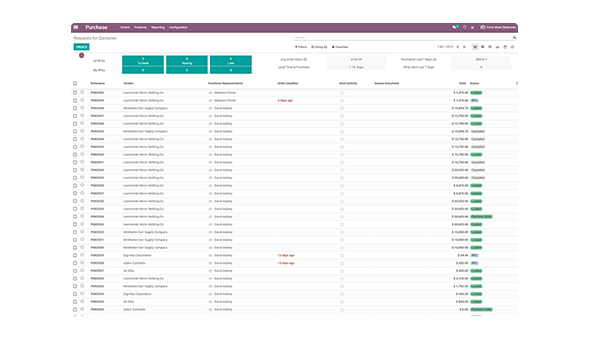Switch to the pivot view icon

pos(490,47)
